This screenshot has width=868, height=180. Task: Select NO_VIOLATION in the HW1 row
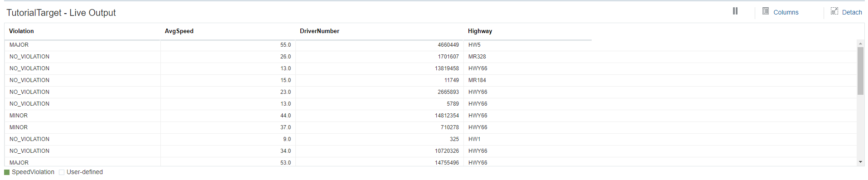(x=82, y=139)
